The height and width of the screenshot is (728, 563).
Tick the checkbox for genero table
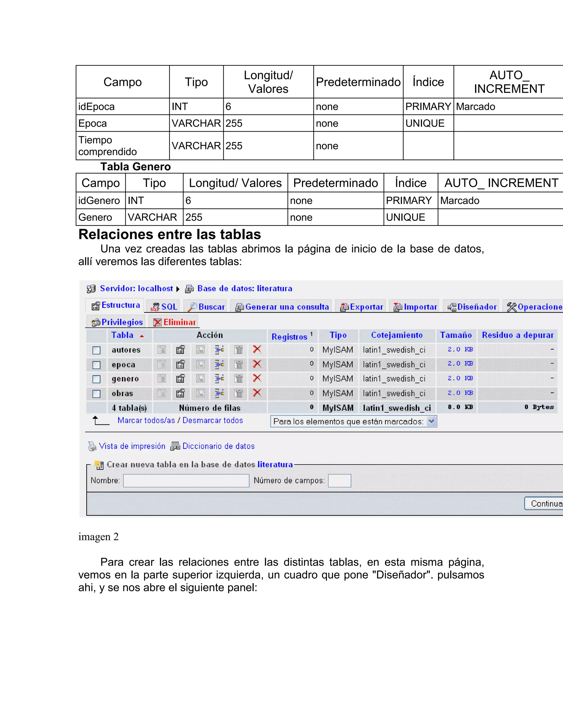point(96,379)
